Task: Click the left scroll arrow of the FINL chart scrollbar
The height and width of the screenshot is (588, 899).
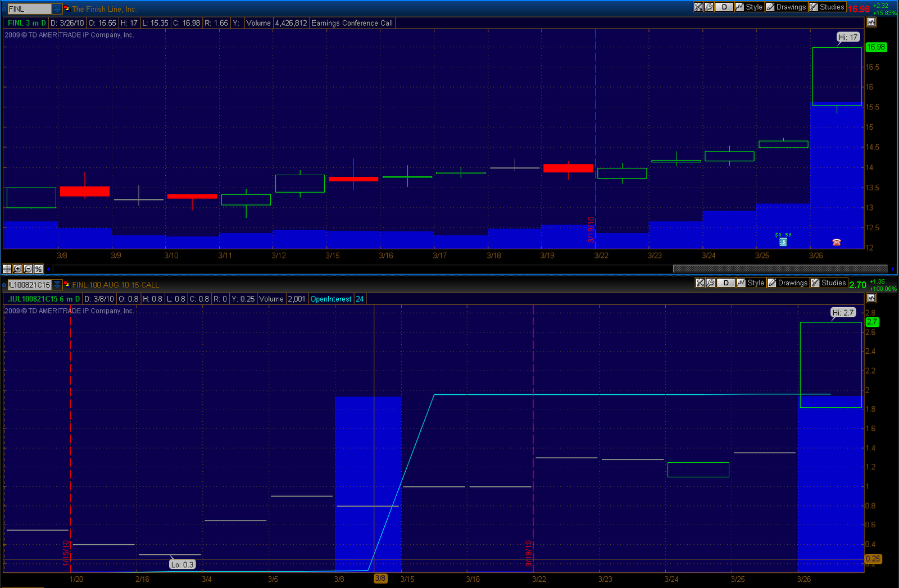Action: click(48, 269)
